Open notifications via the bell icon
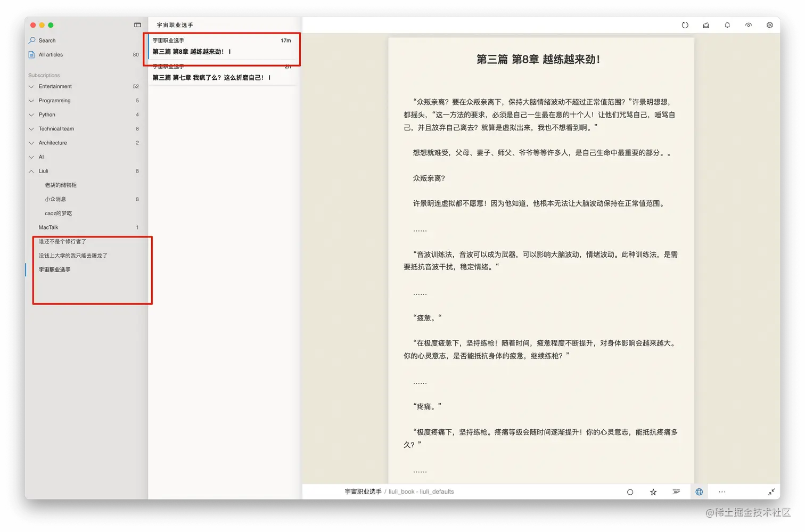 pyautogui.click(x=727, y=24)
